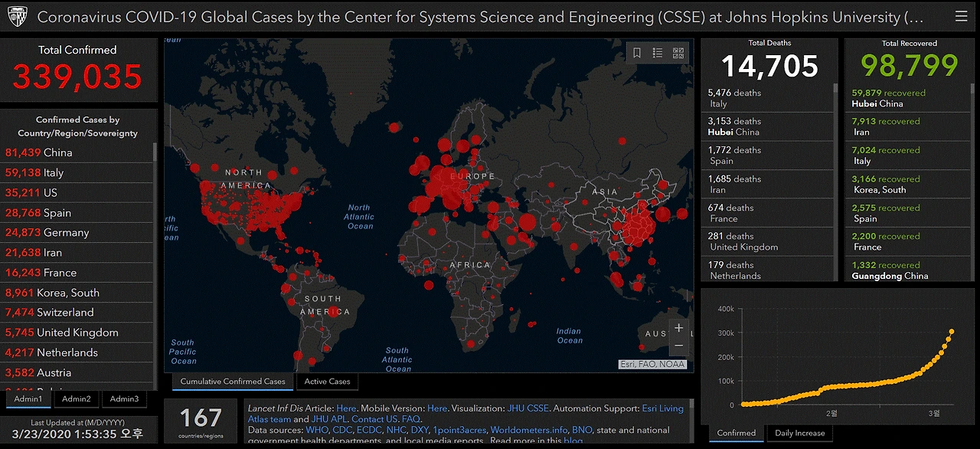Select Austria row with 3,582 cases
The height and width of the screenshot is (449, 980).
(77, 372)
